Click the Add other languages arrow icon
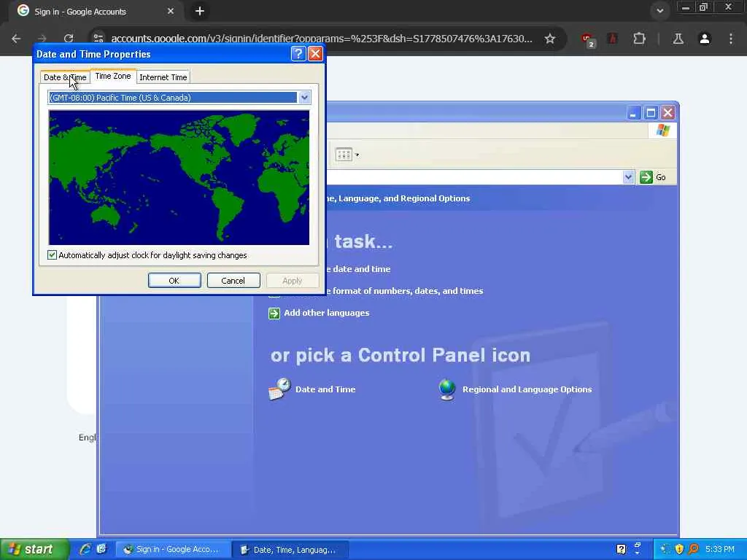 274,314
